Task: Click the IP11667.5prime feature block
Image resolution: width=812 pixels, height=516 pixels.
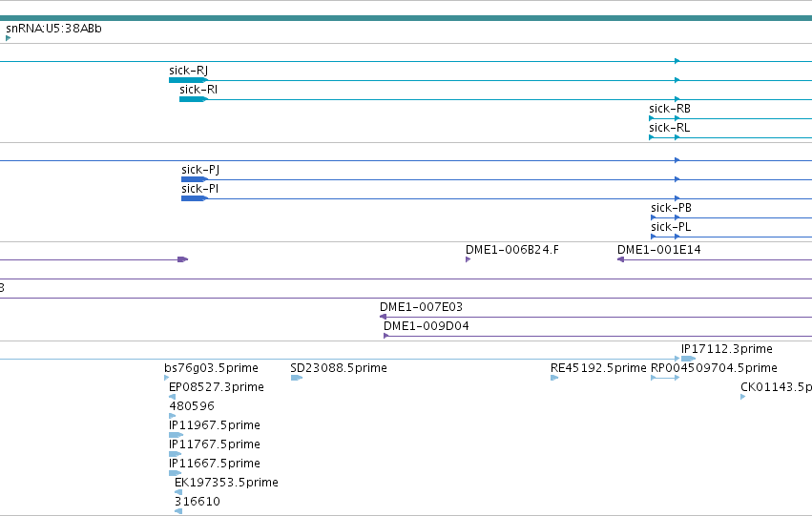Action: coord(175,473)
